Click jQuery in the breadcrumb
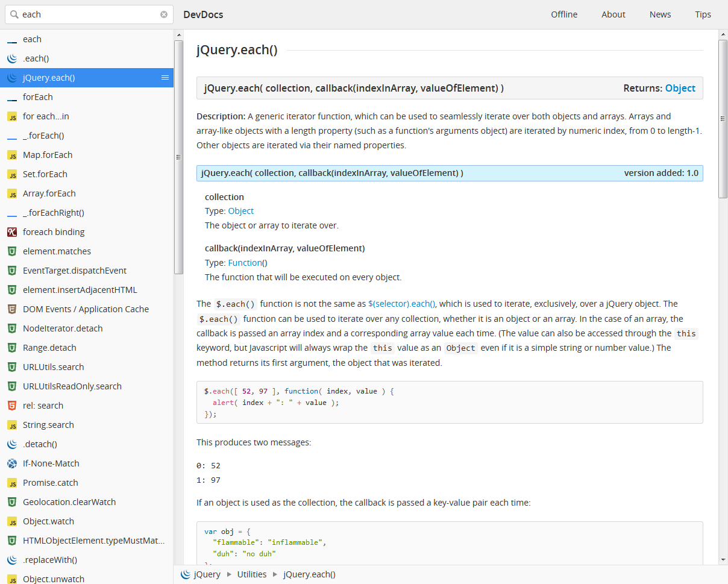This screenshot has width=728, height=584. [x=207, y=574]
